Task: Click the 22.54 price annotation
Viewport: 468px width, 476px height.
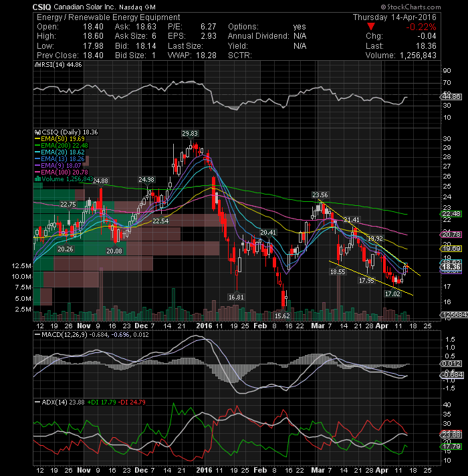Action: (x=160, y=221)
